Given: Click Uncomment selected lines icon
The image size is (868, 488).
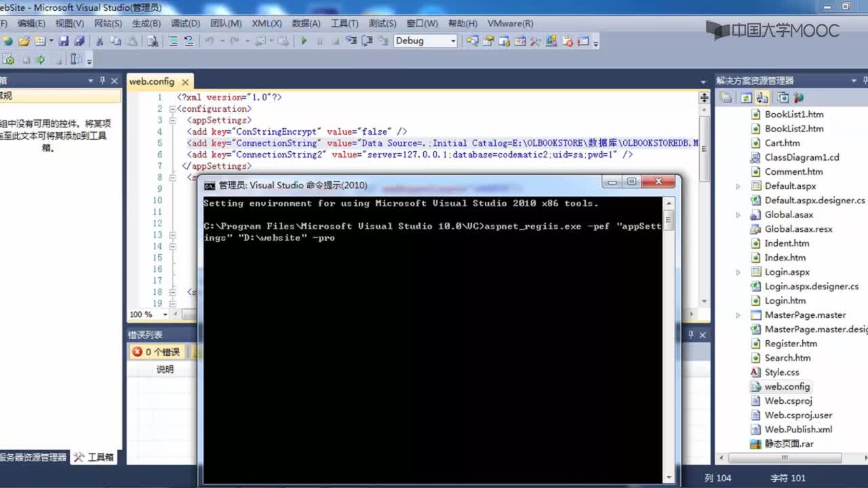Looking at the screenshot, I should (x=189, y=41).
